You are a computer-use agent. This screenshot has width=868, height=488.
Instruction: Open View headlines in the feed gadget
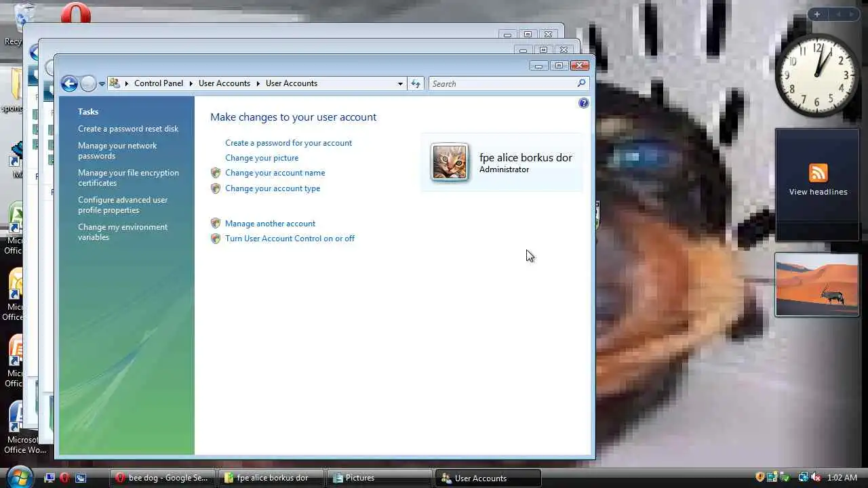818,192
